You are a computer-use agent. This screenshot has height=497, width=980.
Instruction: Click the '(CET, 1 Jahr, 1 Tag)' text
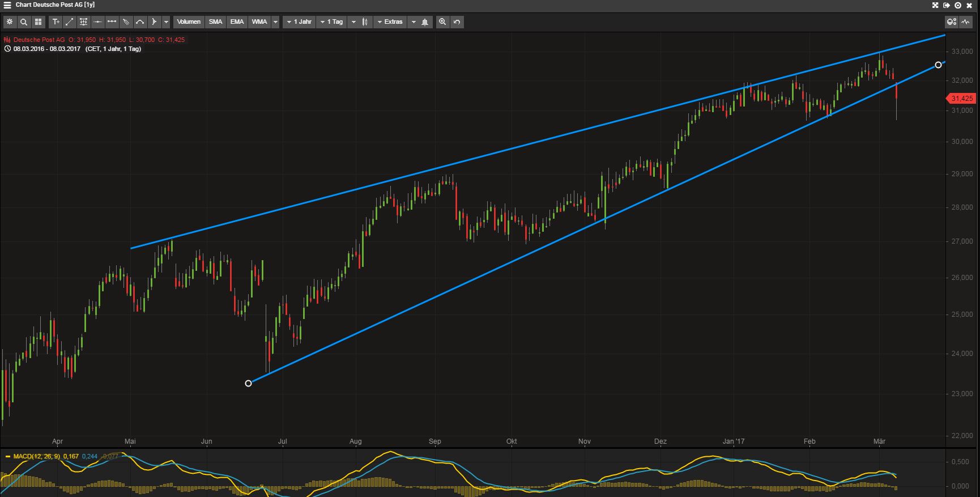(x=113, y=49)
